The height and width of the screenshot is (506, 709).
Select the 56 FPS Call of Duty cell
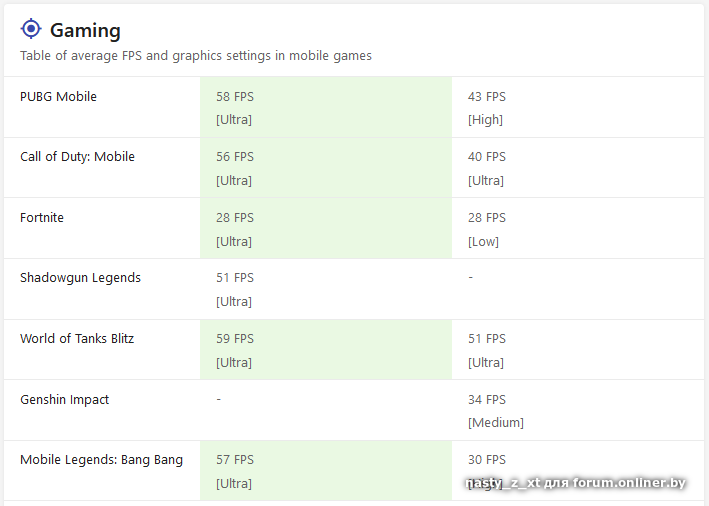coord(235,157)
